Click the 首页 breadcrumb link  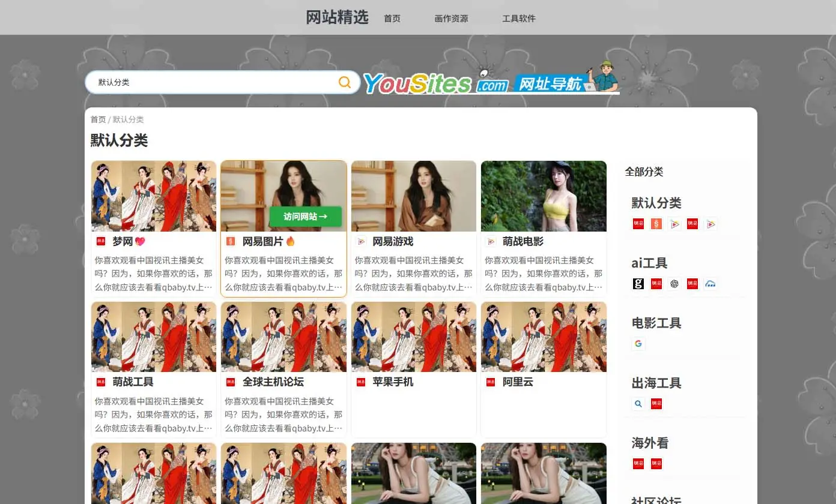(98, 119)
